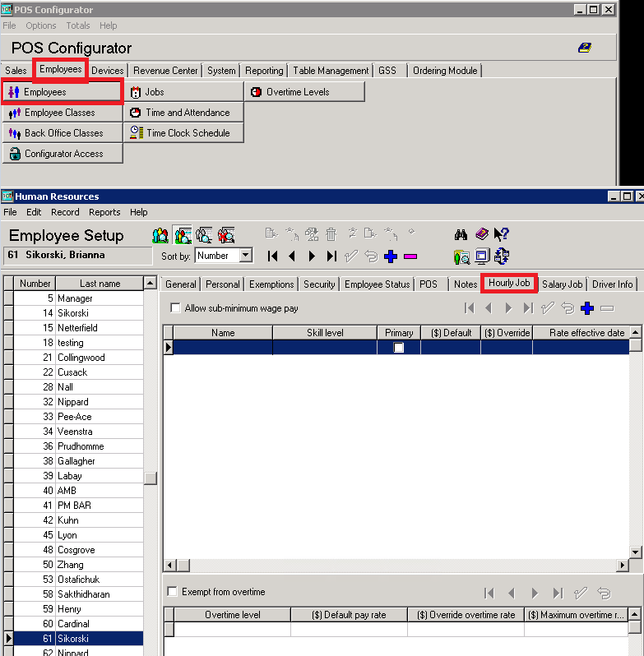Select employee Cardinal in the list

[x=75, y=624]
